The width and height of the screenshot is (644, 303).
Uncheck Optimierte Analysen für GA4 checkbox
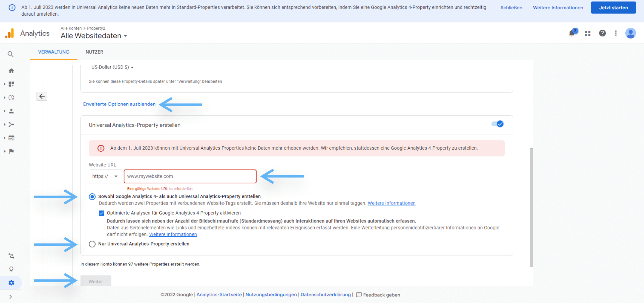102,213
